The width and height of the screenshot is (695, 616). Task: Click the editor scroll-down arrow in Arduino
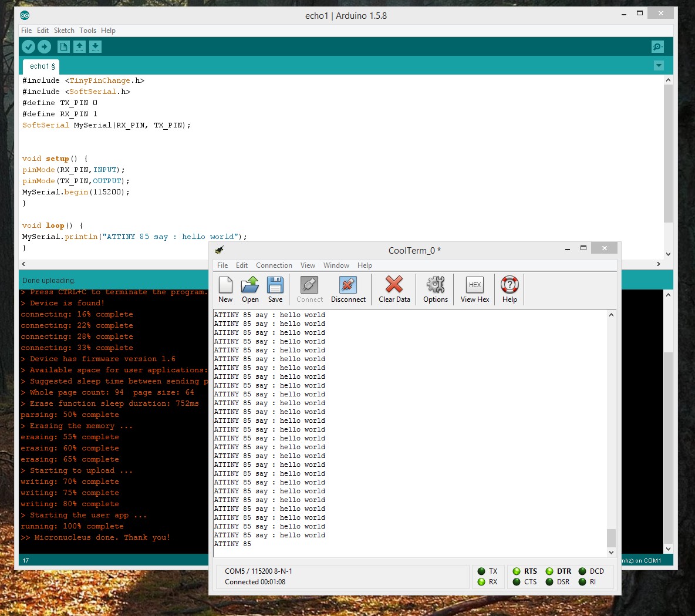(x=668, y=254)
